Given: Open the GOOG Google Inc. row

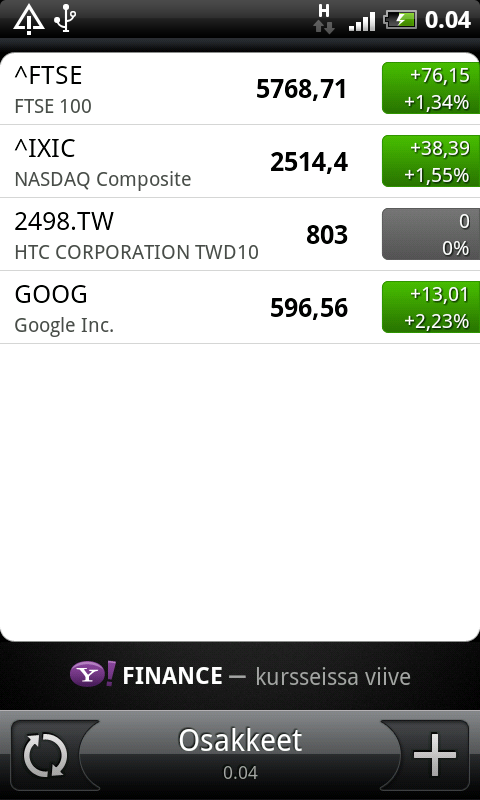Looking at the screenshot, I should [240, 307].
